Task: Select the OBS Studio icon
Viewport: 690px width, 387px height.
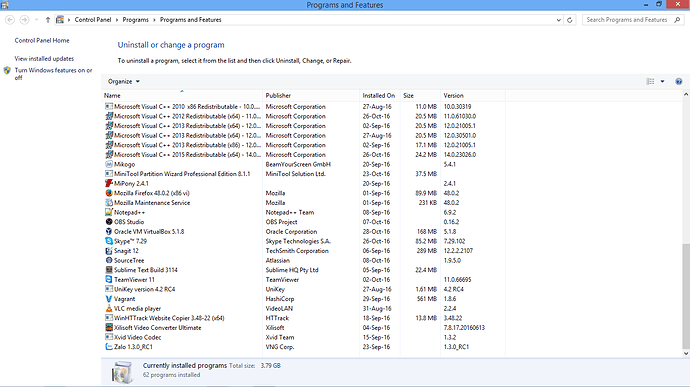Action: click(109, 221)
